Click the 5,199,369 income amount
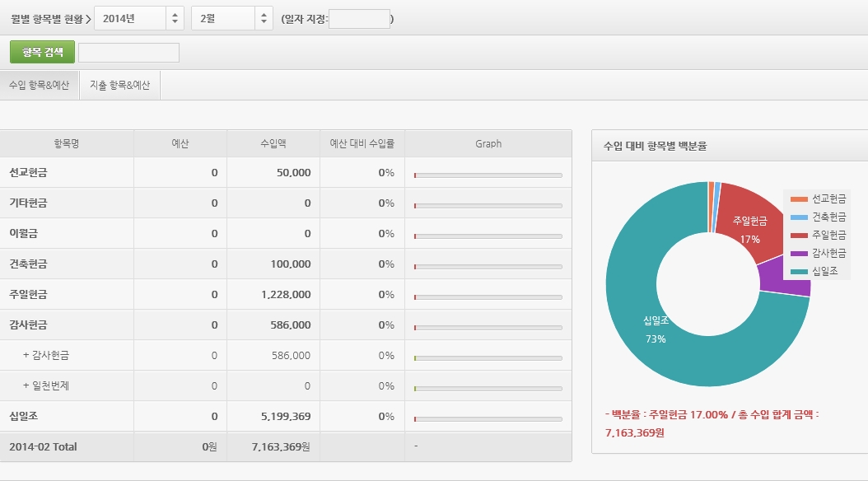Viewport: 868px width, 481px height. coord(286,416)
